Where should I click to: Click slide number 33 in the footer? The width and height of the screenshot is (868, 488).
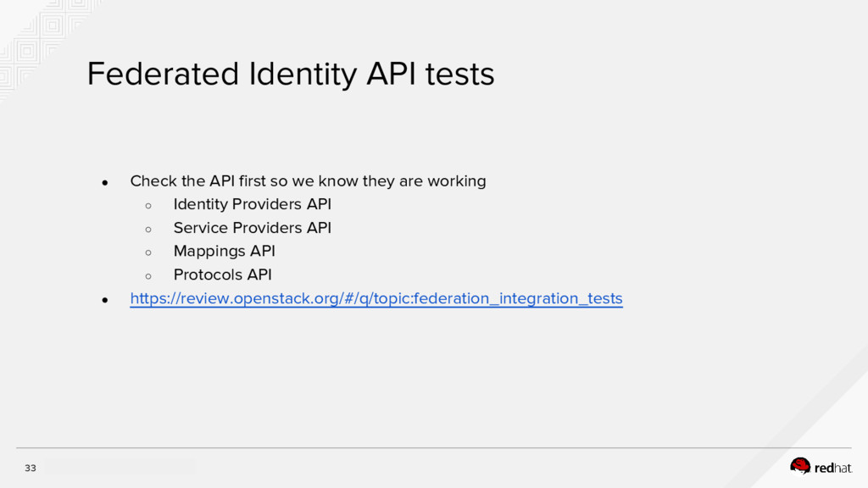coord(31,468)
